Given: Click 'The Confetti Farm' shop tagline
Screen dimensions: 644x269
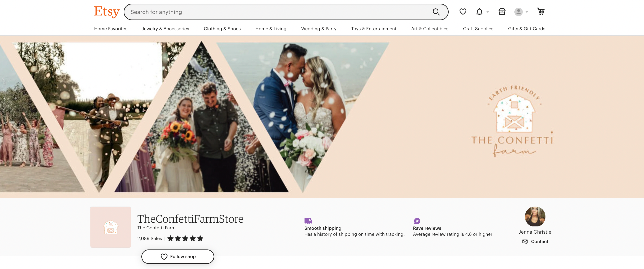Looking at the screenshot, I should [x=156, y=228].
